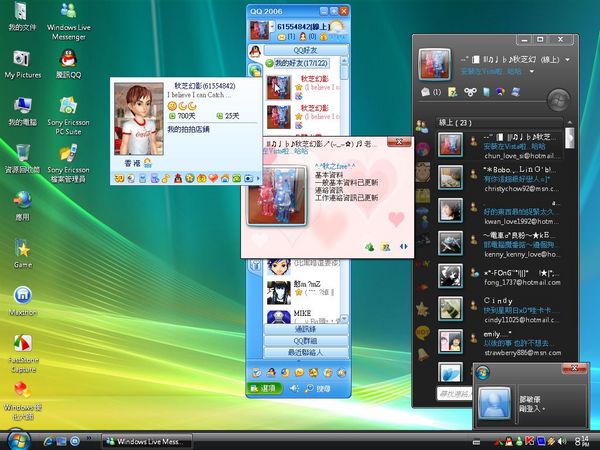Open 騰訊QQ desktop shortcut
The image size is (600, 450).
(68, 64)
